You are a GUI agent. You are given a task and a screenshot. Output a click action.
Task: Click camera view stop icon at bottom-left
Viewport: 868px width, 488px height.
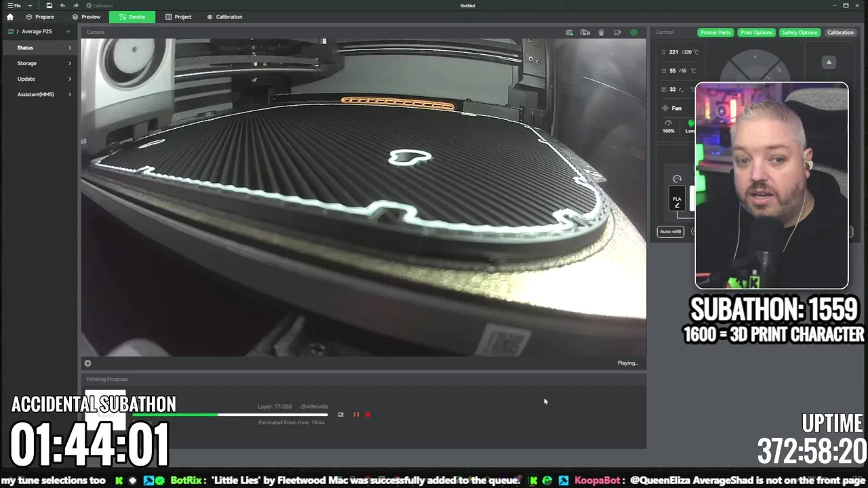(87, 363)
